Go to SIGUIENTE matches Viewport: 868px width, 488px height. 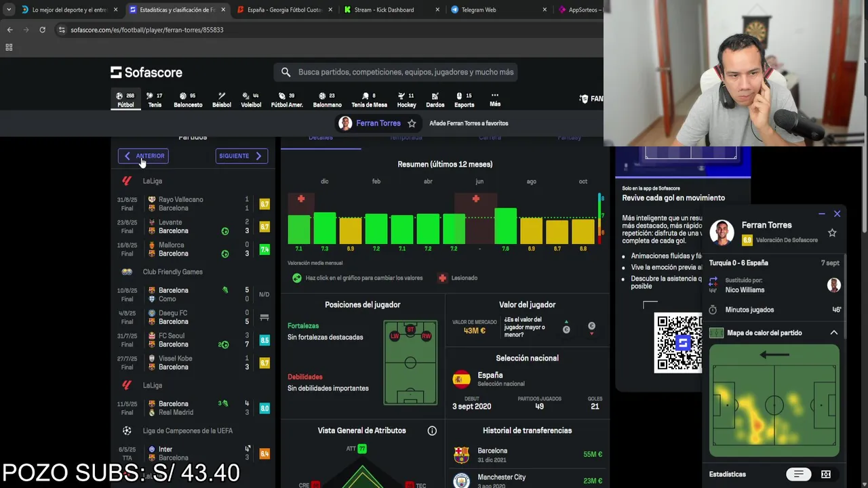click(241, 156)
